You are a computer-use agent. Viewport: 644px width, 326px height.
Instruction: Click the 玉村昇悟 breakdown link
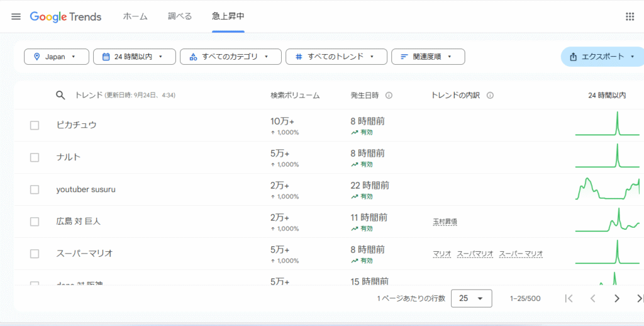click(x=444, y=222)
